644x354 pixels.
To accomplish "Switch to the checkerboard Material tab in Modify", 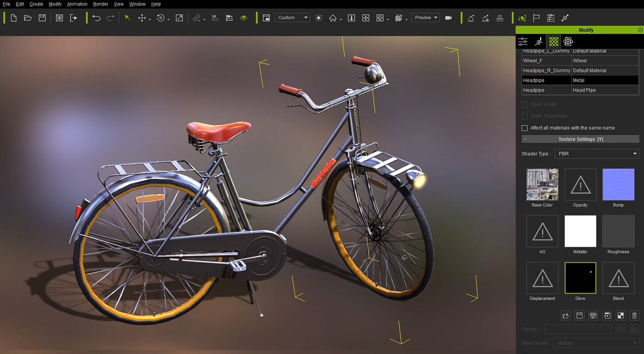I will pyautogui.click(x=554, y=42).
